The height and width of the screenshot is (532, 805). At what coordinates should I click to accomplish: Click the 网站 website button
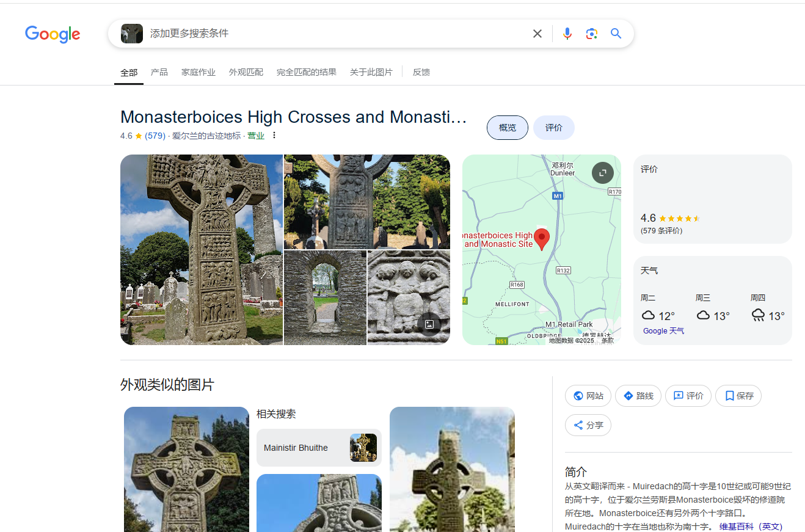588,396
